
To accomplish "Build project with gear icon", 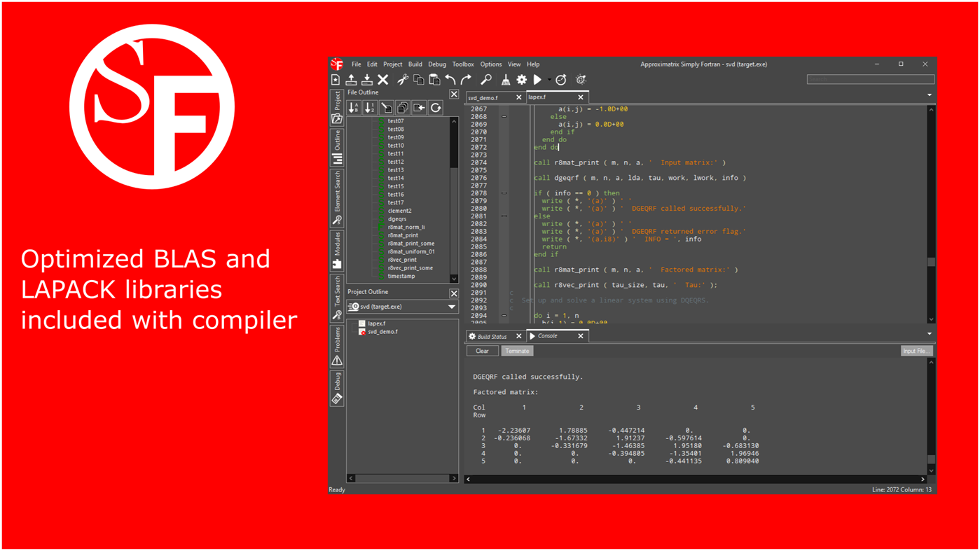I will pos(522,80).
